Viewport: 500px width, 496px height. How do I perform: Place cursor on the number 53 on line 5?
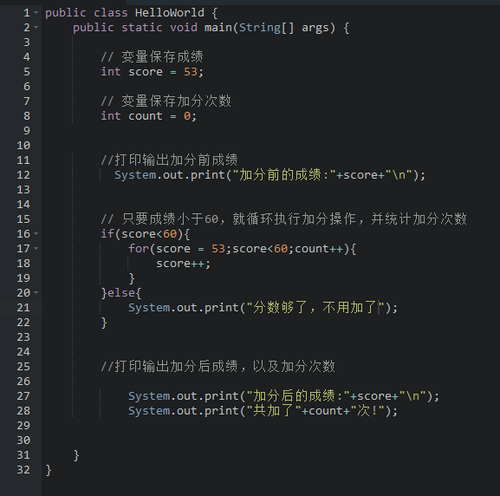point(191,72)
